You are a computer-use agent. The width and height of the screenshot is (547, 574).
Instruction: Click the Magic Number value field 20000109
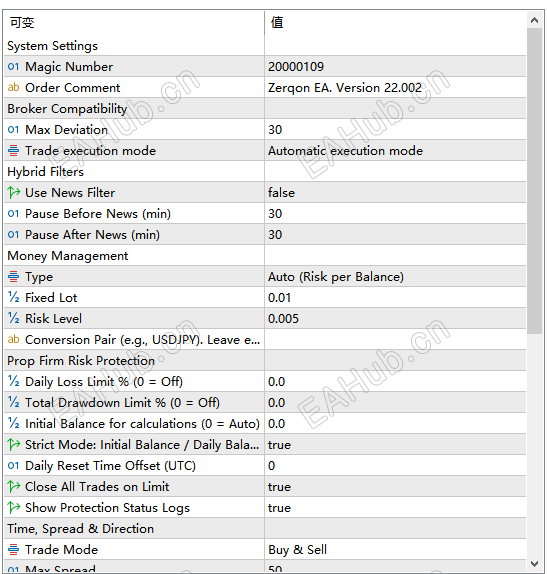pos(395,67)
